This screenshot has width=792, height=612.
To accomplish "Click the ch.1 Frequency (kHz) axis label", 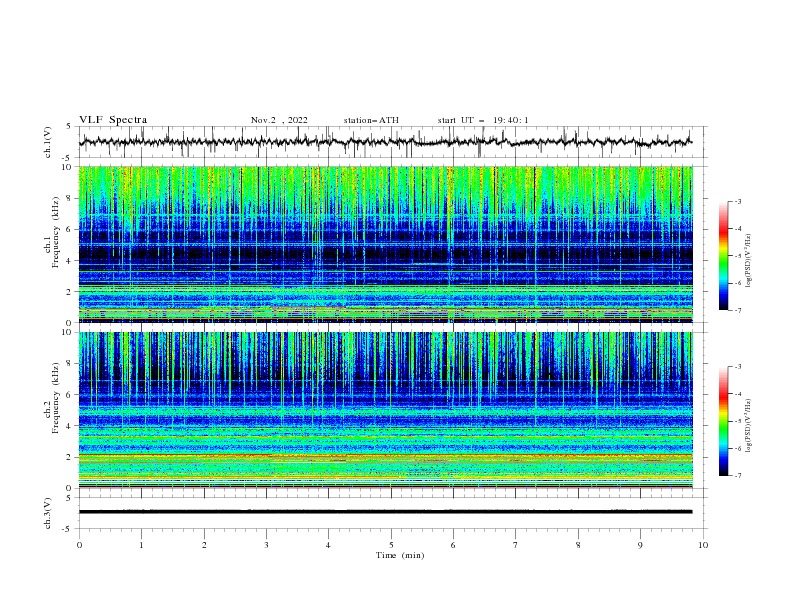I will [52, 232].
